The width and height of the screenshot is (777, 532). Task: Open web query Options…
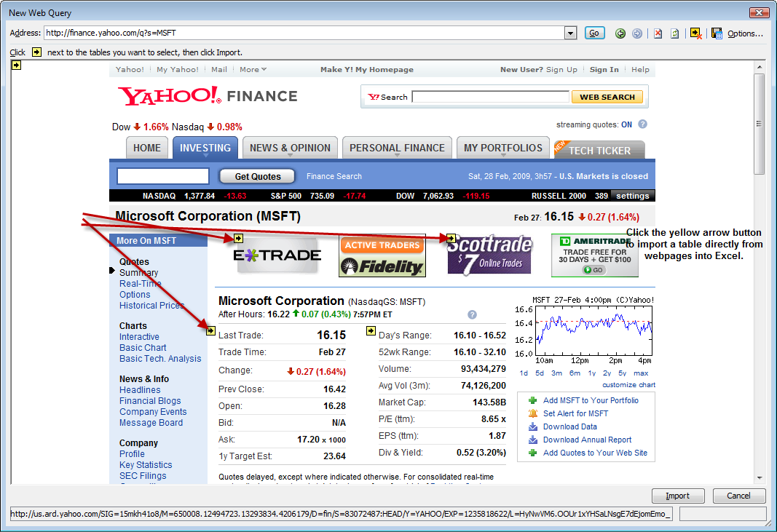click(745, 33)
